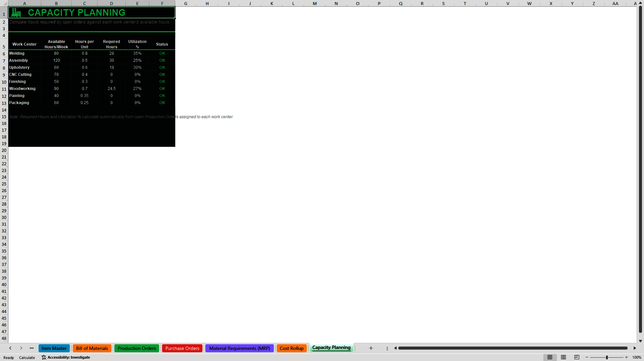Select Painting hours per unit 0.35
The height and width of the screenshot is (361, 644).
85,96
